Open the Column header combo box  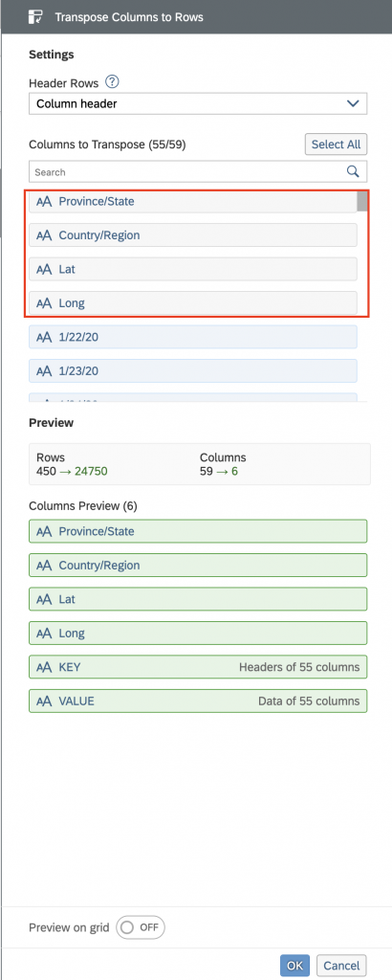click(198, 103)
